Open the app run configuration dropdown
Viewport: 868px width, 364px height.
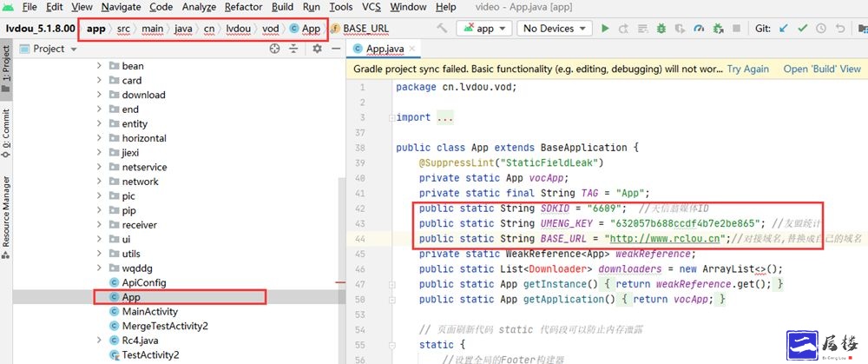(484, 29)
